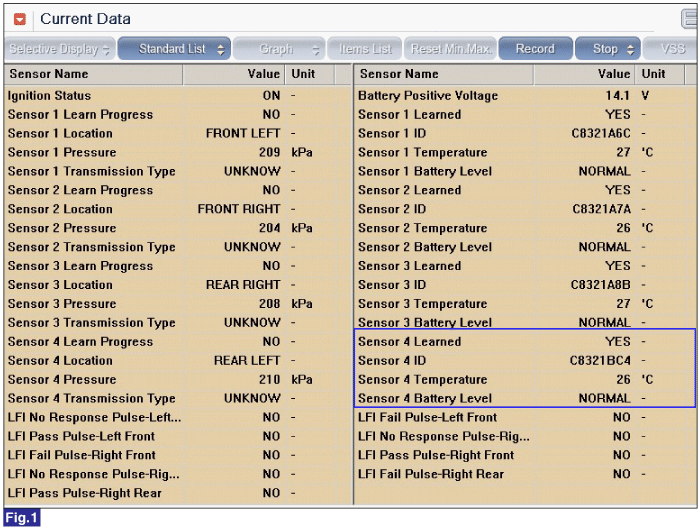Select Sensor 3 Learn Progress row
The image size is (700, 529).
point(179,266)
